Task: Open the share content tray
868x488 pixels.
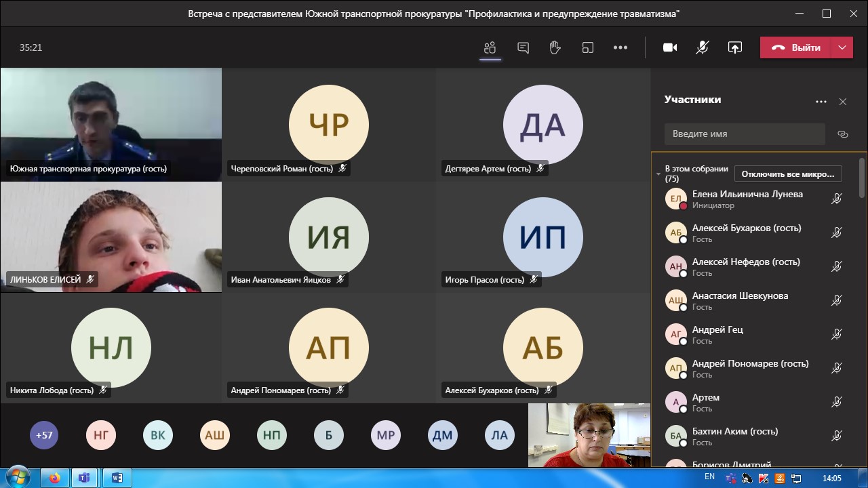Action: (734, 47)
